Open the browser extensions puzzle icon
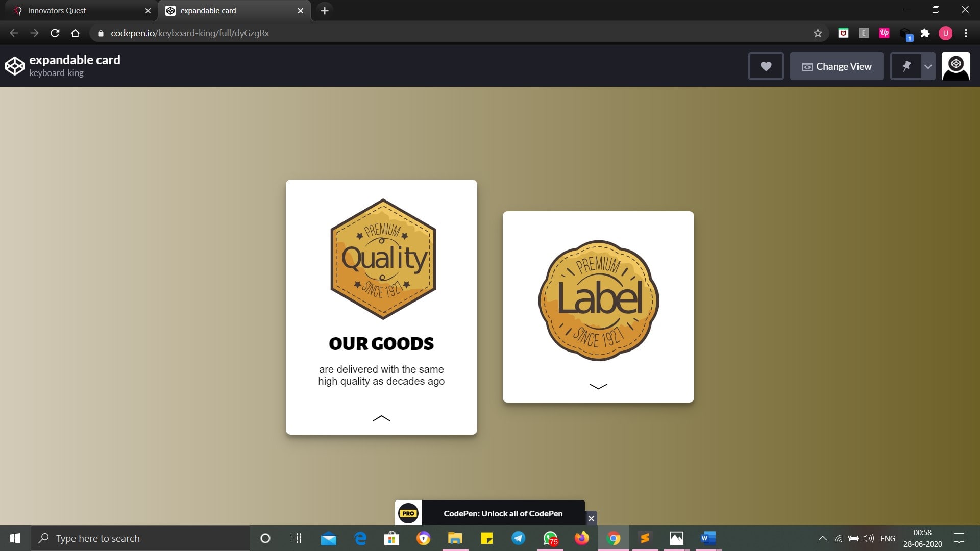 coord(925,33)
